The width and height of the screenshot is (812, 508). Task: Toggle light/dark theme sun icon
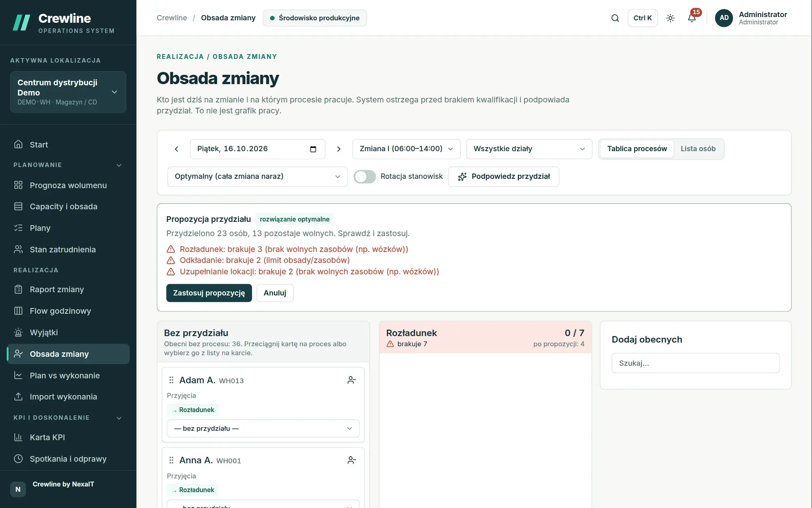pyautogui.click(x=670, y=18)
